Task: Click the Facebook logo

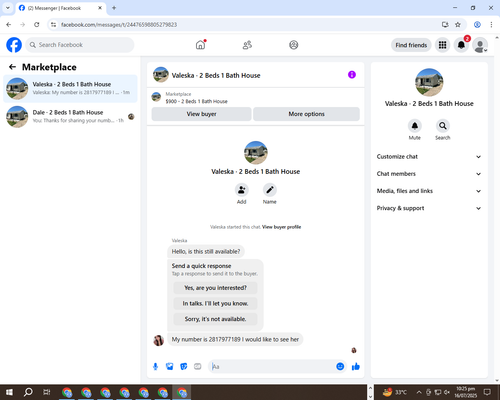Action: pos(14,45)
